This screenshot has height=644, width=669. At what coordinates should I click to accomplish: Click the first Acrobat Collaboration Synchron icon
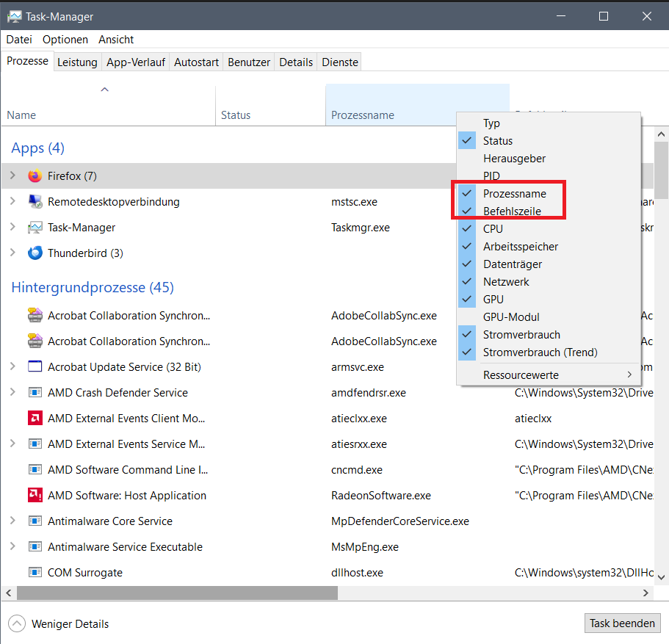[35, 315]
